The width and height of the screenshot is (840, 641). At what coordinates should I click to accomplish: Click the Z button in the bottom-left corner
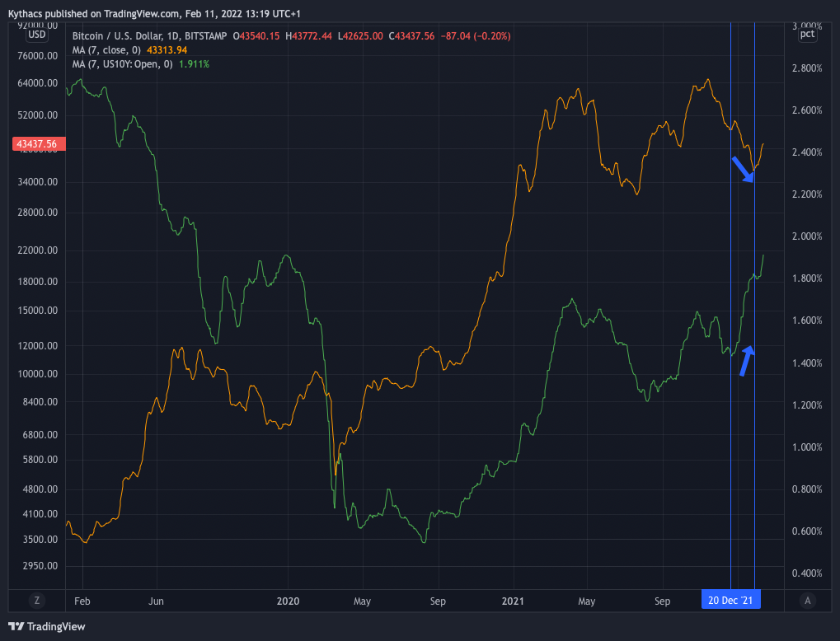coord(36,601)
